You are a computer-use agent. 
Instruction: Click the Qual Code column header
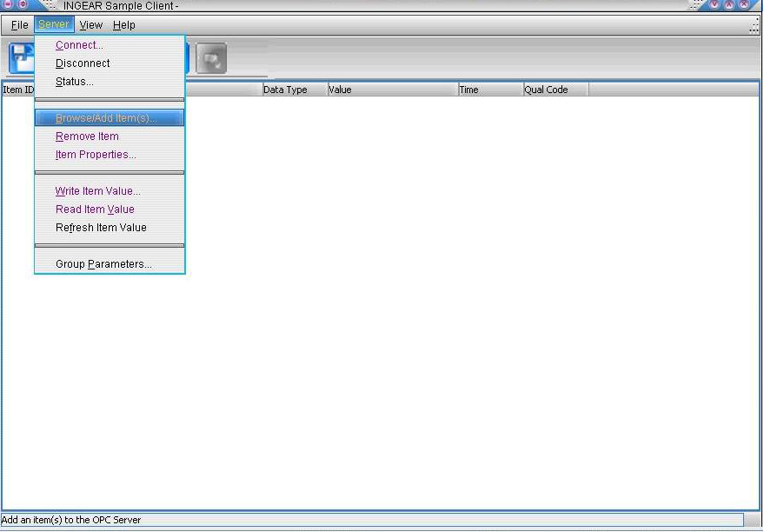click(556, 90)
